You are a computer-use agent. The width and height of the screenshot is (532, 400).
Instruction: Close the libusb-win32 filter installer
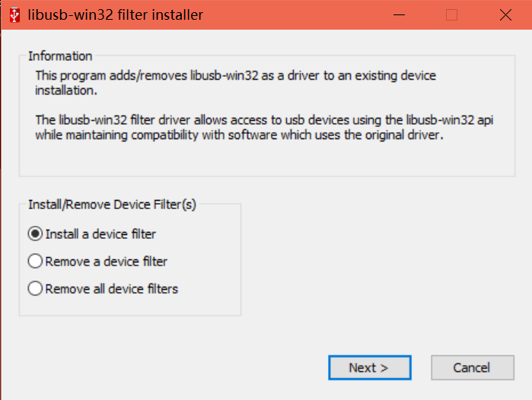[505, 14]
